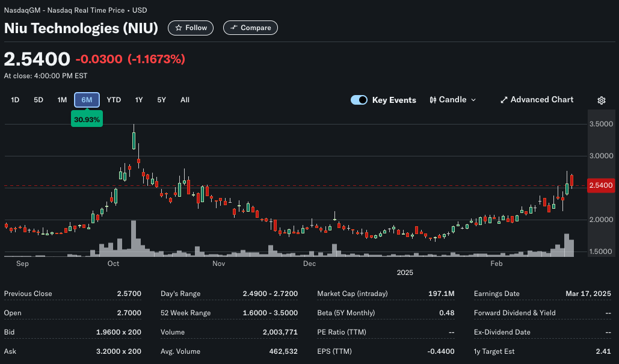
Task: Select the 6M time range tab
Action: 87,100
